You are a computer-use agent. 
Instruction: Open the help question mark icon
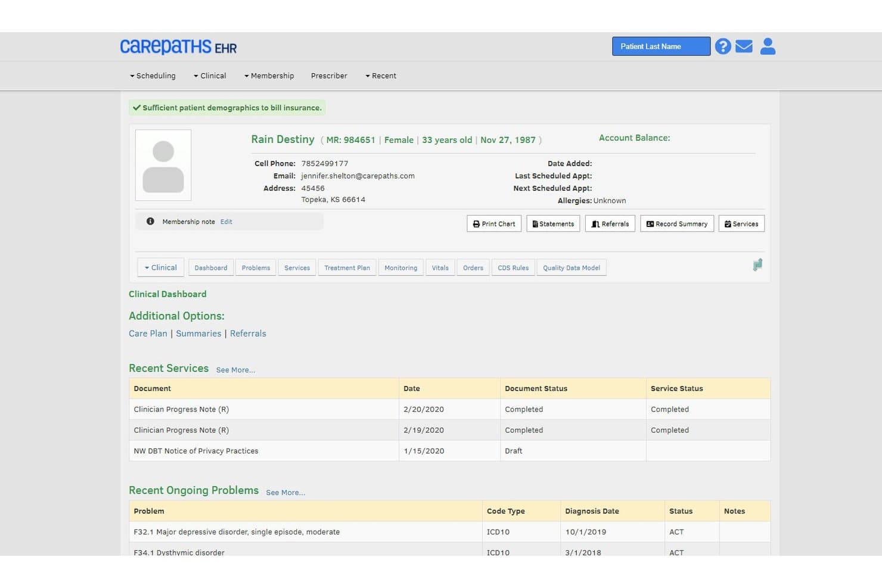723,46
